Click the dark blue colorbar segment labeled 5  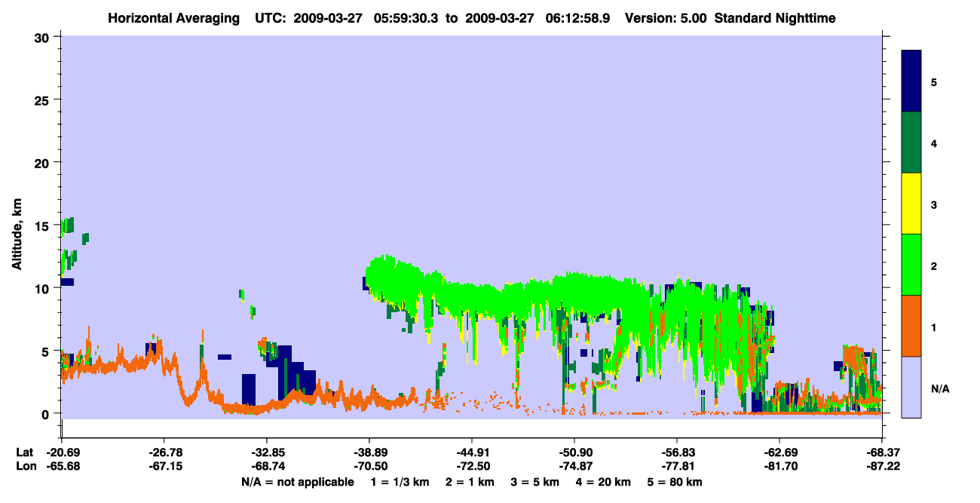pos(911,81)
